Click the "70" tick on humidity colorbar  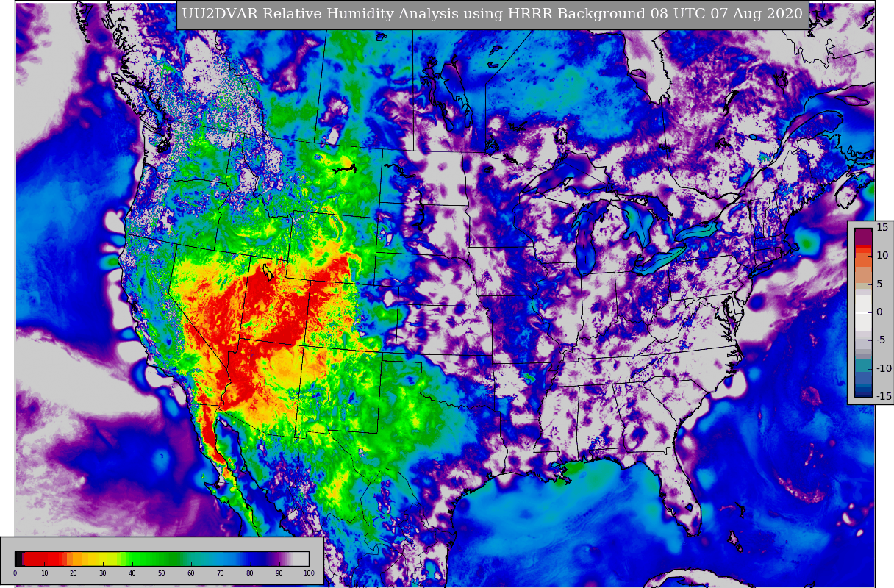click(x=221, y=573)
